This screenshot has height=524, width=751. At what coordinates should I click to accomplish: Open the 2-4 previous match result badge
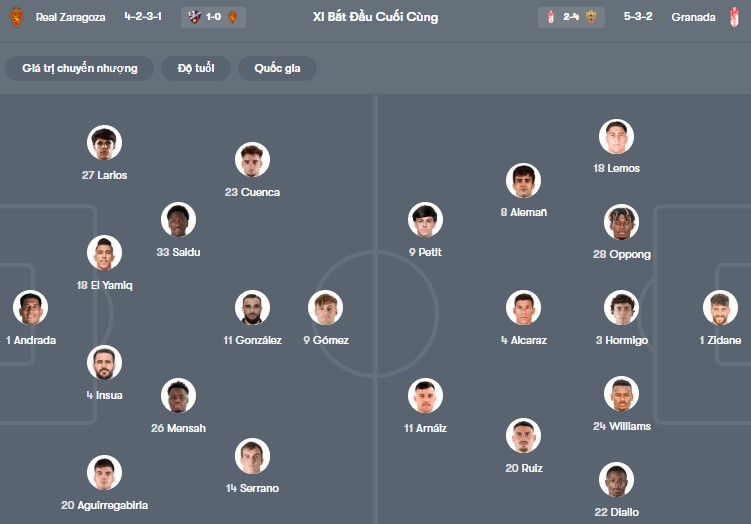pos(571,17)
